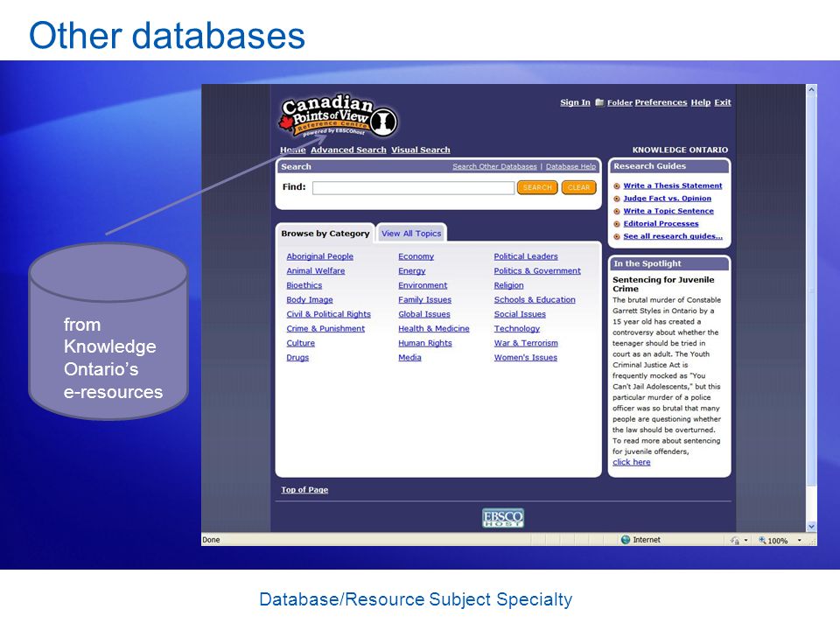Image resolution: width=840 pixels, height=630 pixels.
Task: Open Search Other Databases link
Action: click(494, 166)
